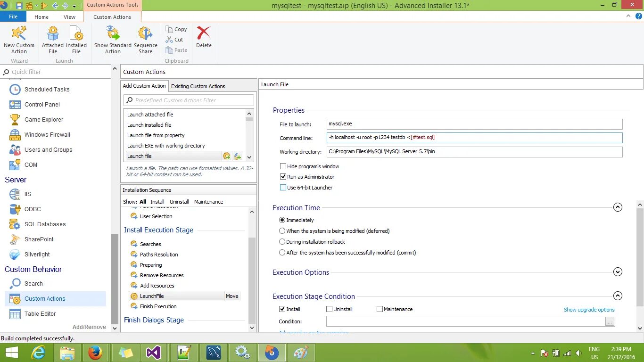Open the COM page
This screenshot has height=362, width=644.
pyautogui.click(x=31, y=165)
